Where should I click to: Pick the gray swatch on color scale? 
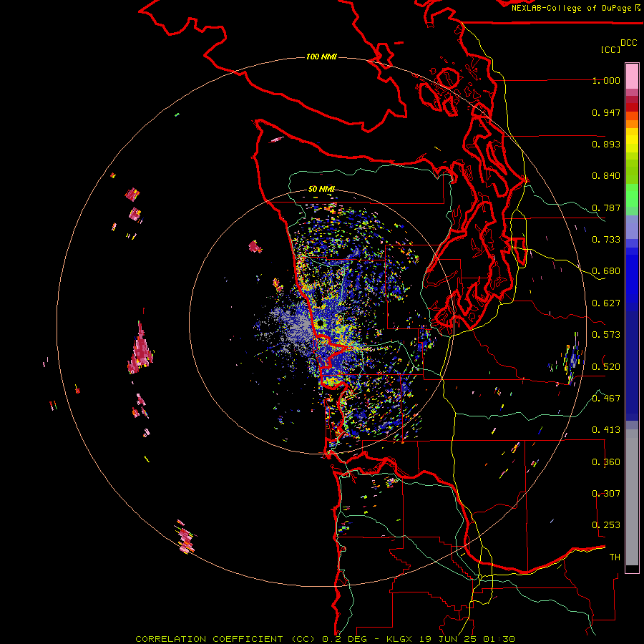tap(632, 497)
